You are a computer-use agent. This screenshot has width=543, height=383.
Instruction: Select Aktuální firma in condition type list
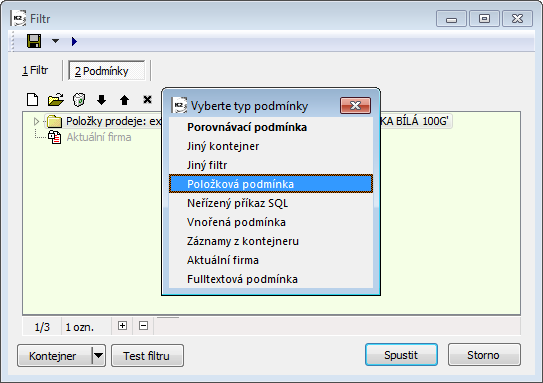271,260
